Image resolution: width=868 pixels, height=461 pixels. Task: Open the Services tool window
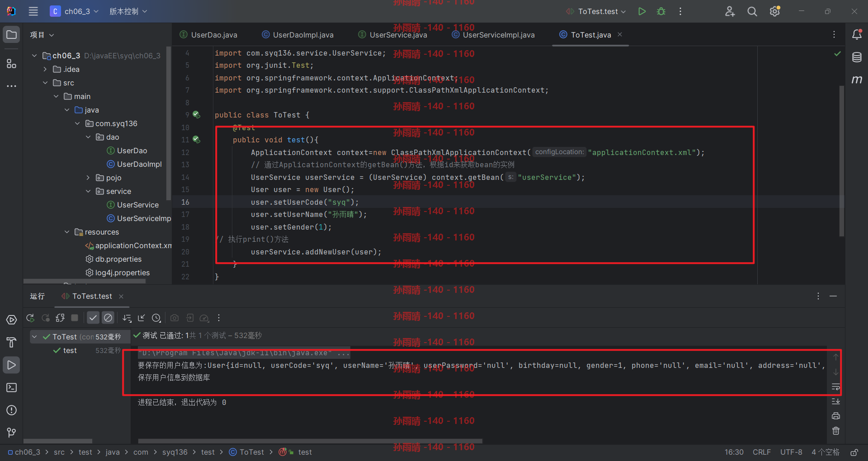pyautogui.click(x=11, y=320)
